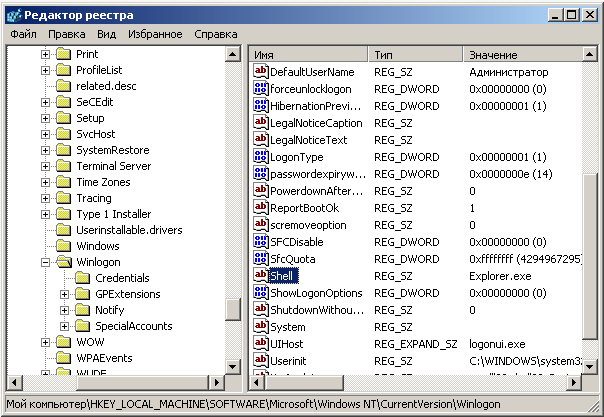Expand the SystemRestore key
This screenshot has width=604, height=417.
pos(45,150)
